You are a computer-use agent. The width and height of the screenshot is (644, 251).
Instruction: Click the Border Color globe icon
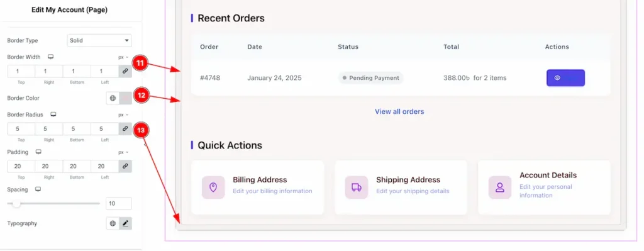pos(113,98)
